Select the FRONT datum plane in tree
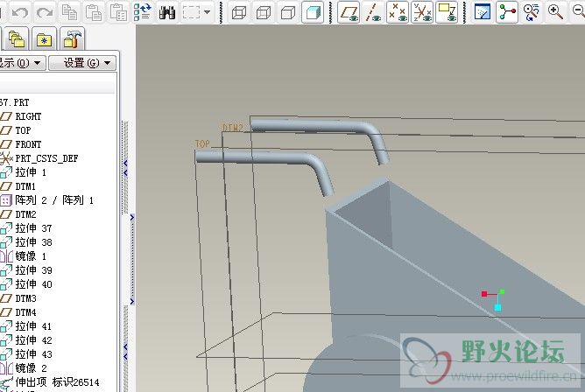This screenshot has height=392, width=585. pyautogui.click(x=28, y=144)
